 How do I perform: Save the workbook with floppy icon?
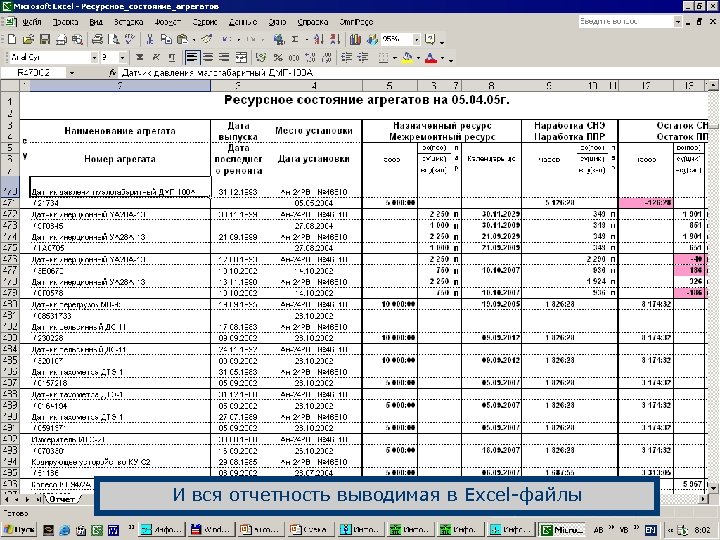point(45,39)
